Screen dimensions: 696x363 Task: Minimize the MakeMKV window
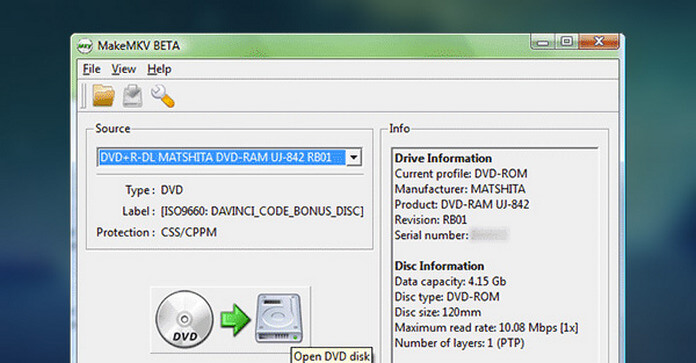[x=542, y=42]
